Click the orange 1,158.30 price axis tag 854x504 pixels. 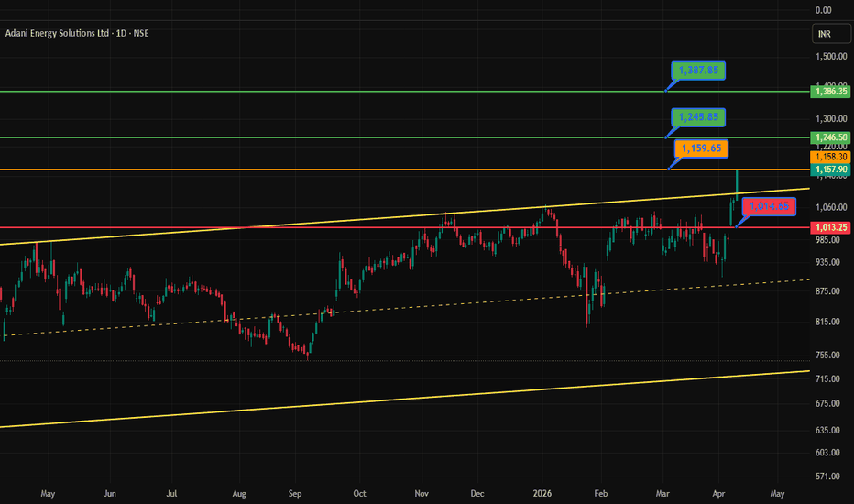(x=830, y=157)
